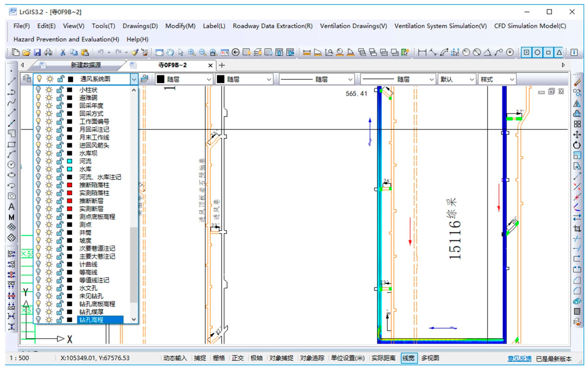This screenshot has height=371, width=588.
Task: Click the Undo arrow icon
Action: (x=101, y=52)
